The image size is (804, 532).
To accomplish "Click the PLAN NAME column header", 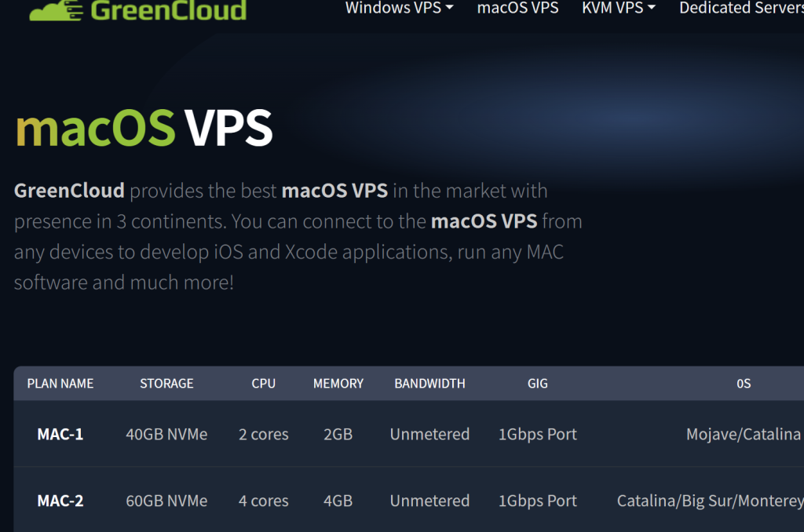I will pos(60,384).
